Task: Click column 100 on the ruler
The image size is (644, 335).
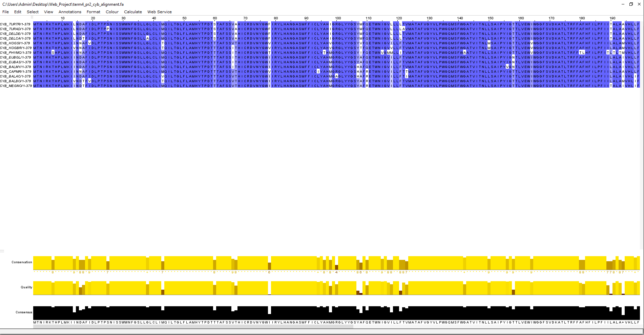Action: (x=338, y=18)
